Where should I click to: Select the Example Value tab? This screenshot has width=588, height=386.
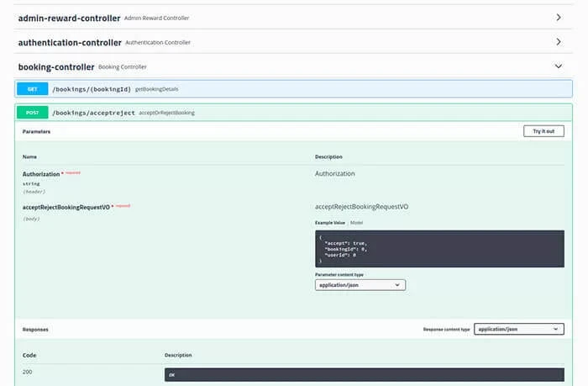(329, 223)
